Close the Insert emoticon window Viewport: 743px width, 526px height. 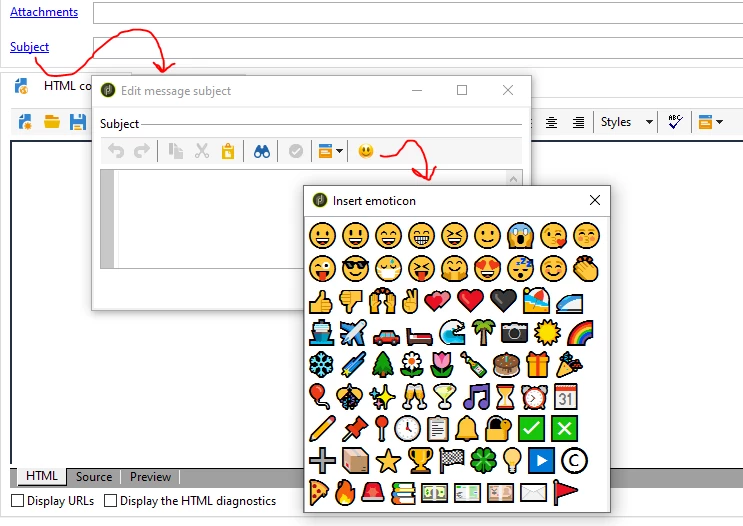[595, 200]
